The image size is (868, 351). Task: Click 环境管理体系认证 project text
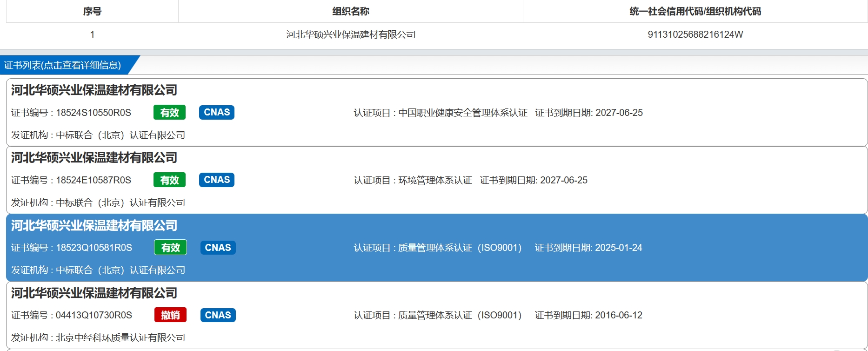(x=435, y=180)
